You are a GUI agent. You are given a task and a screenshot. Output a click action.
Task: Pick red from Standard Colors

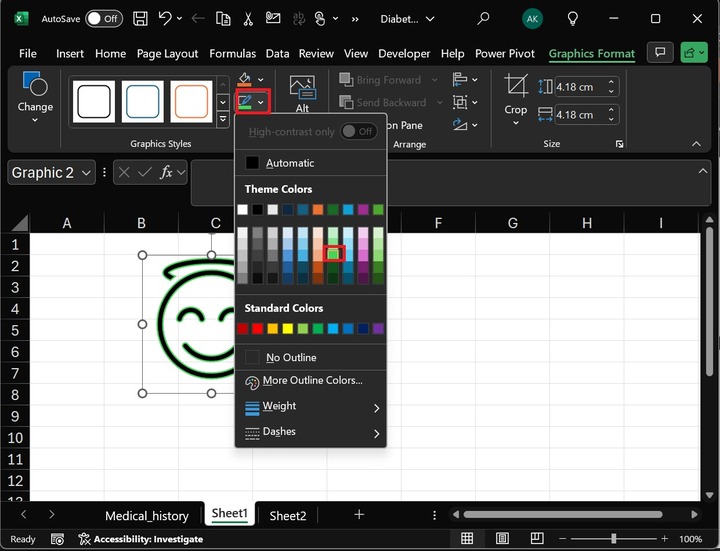(258, 328)
